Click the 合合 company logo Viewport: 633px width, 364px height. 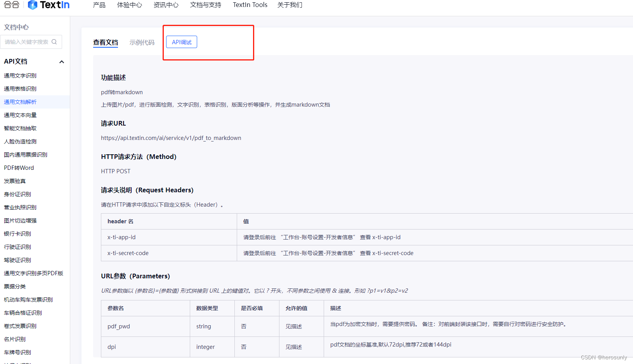point(12,5)
